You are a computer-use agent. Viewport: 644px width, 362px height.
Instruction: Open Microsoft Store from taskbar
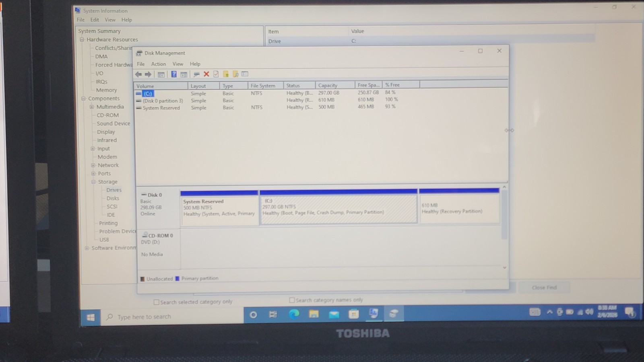(354, 314)
